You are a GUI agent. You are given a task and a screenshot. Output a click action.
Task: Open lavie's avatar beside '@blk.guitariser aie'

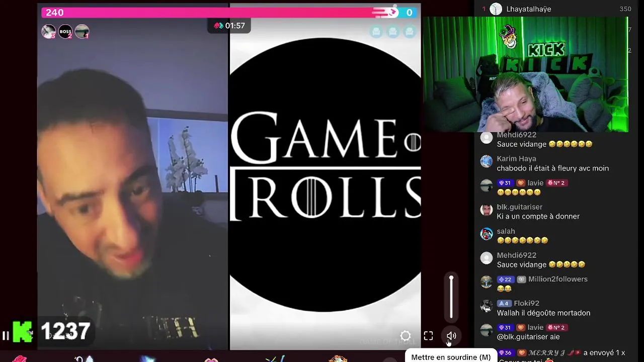tap(487, 330)
